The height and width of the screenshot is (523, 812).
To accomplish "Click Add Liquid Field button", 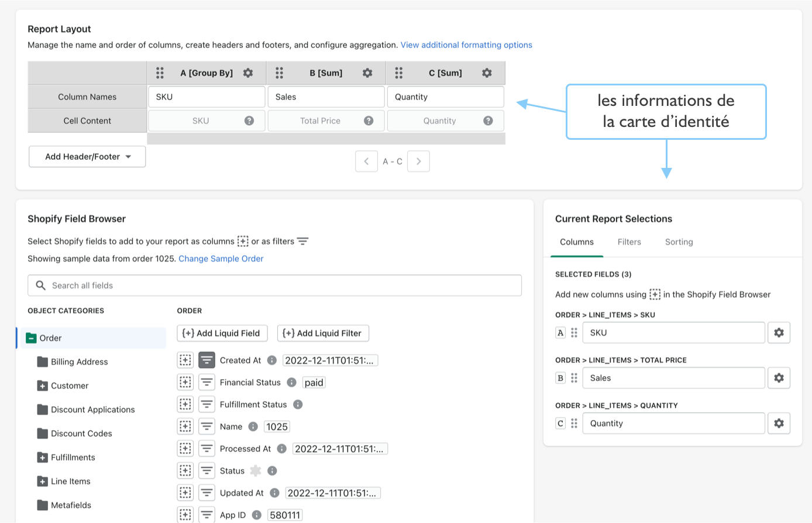I will [222, 333].
